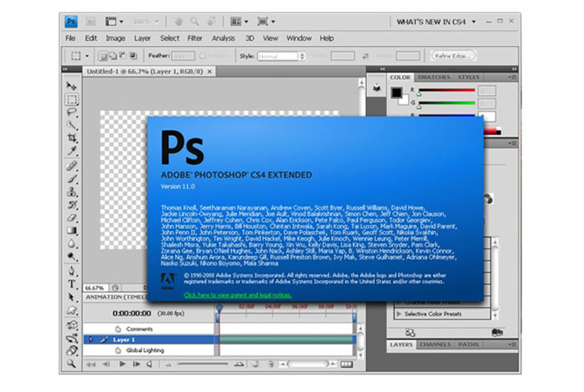The image size is (584, 392).
Task: Swap Width and Height values button
Action: click(x=365, y=56)
